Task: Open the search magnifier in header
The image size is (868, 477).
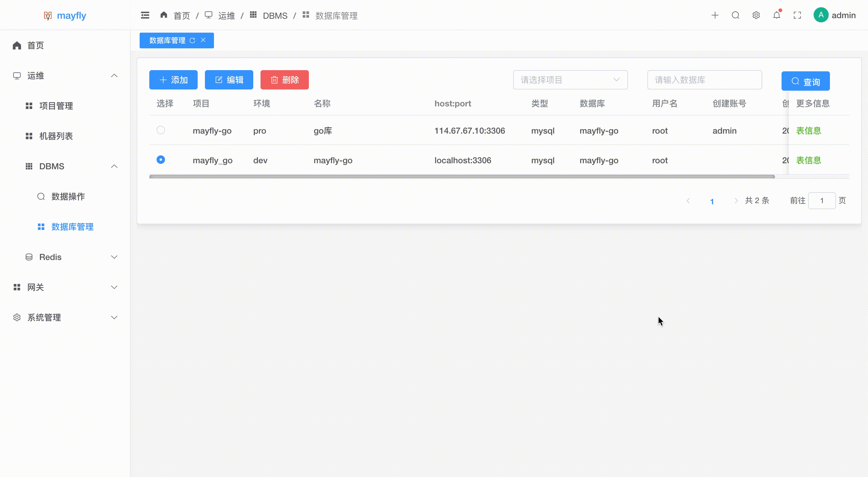Action: point(735,15)
